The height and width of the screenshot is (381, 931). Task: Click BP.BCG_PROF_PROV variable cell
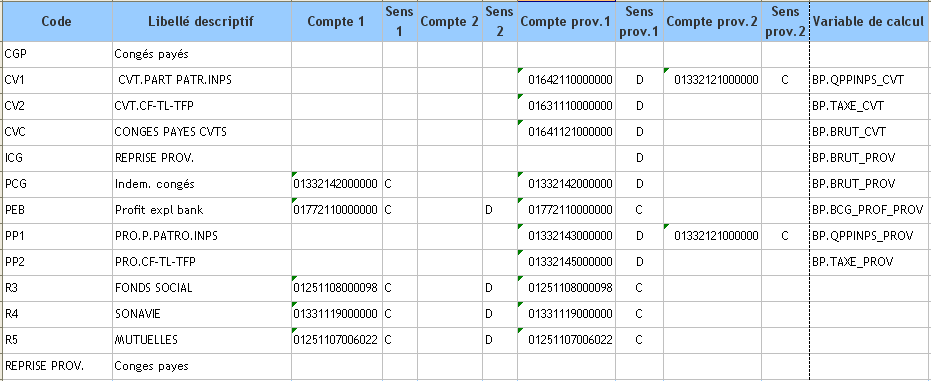point(869,210)
